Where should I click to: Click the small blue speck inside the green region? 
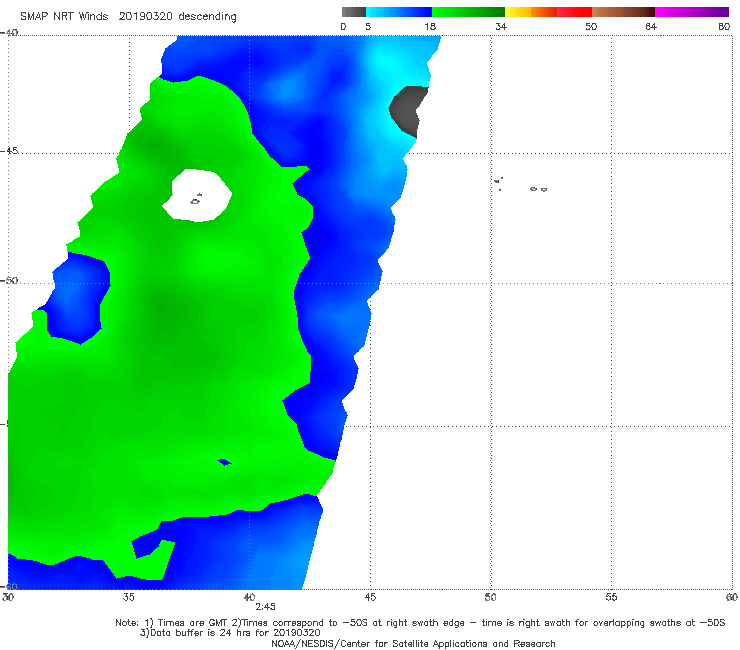225,462
